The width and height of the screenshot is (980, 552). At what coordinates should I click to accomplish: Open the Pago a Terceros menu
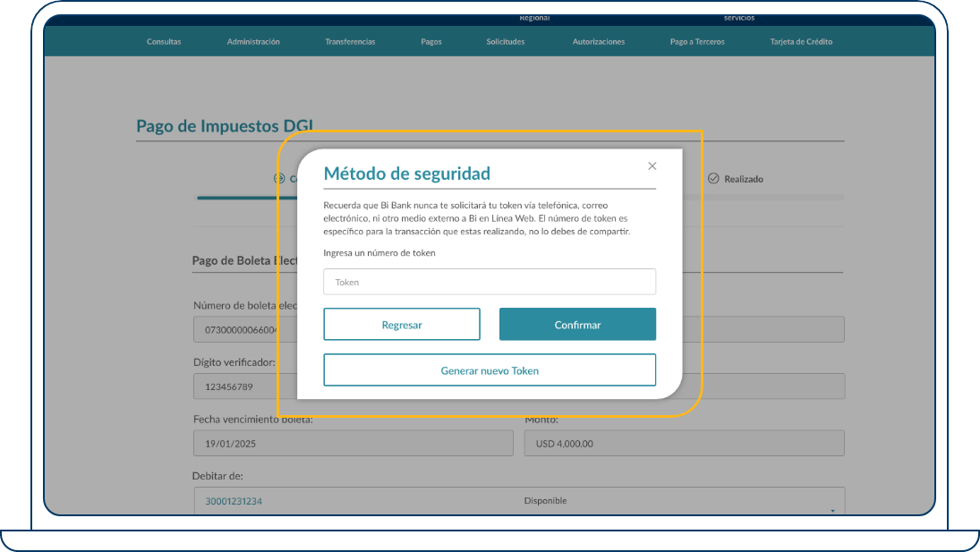(x=696, y=41)
